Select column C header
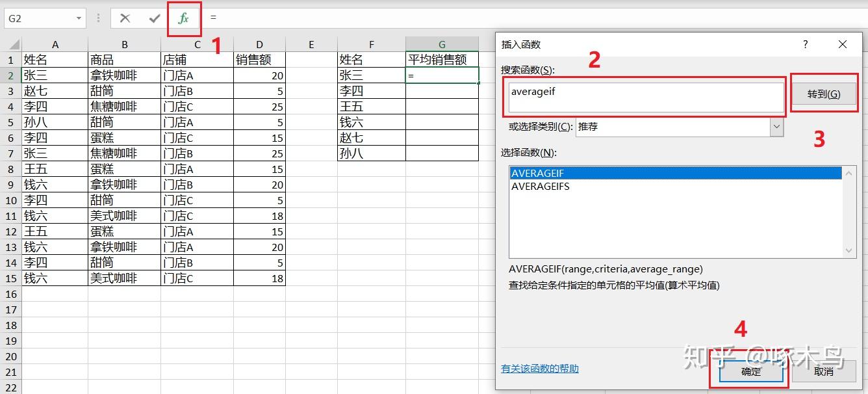868x394 pixels. (198, 44)
